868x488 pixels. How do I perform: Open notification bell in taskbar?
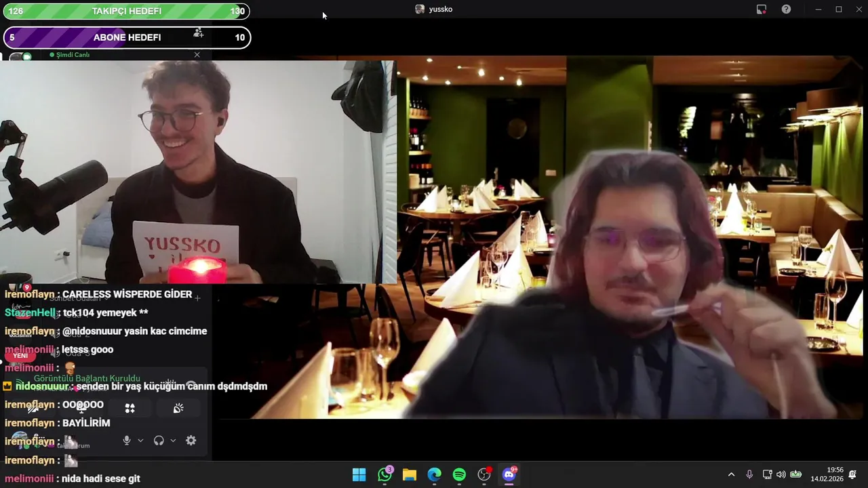pos(852,474)
